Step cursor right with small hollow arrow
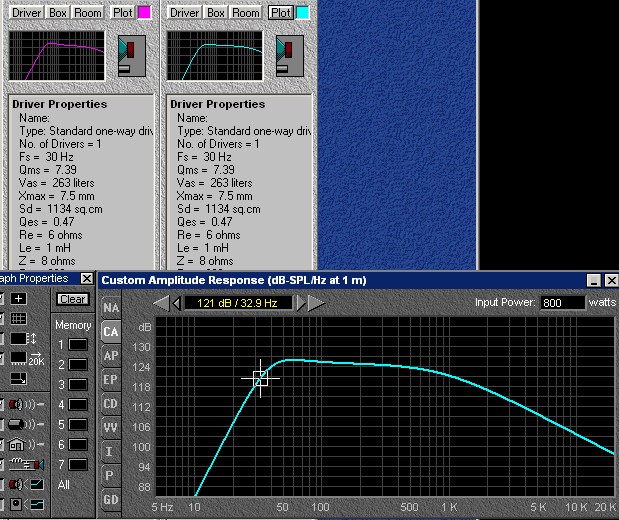The height and width of the screenshot is (520, 619). point(301,303)
